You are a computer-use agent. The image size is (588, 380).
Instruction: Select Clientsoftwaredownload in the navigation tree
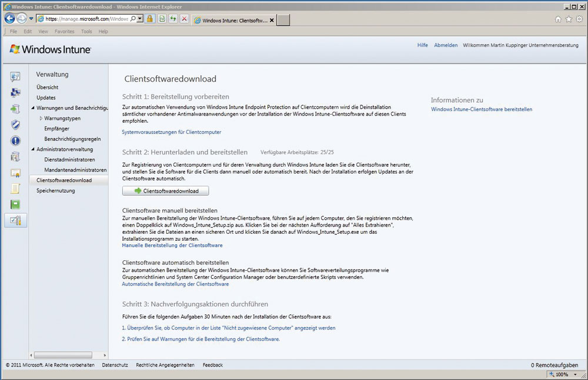(64, 180)
